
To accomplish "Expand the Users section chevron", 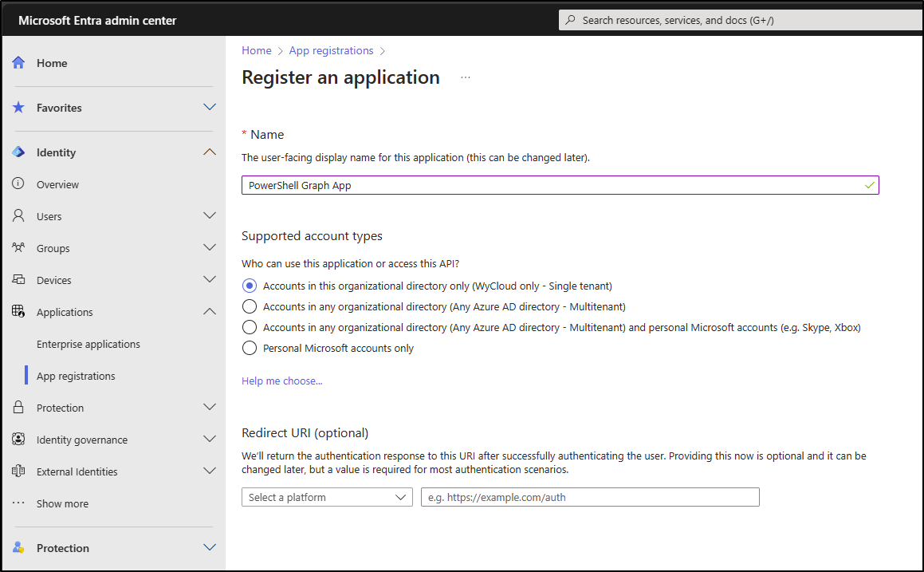I will coord(210,216).
